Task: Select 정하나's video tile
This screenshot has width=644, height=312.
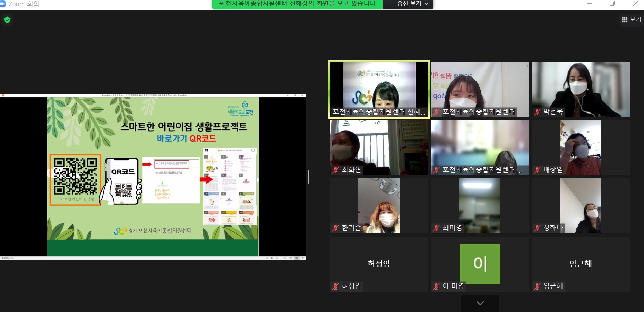Action: click(581, 206)
